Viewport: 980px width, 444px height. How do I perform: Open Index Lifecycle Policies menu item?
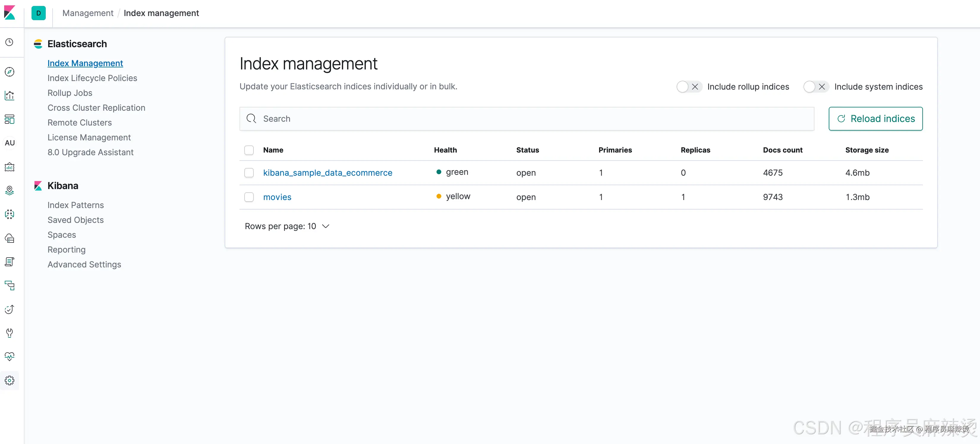coord(92,78)
